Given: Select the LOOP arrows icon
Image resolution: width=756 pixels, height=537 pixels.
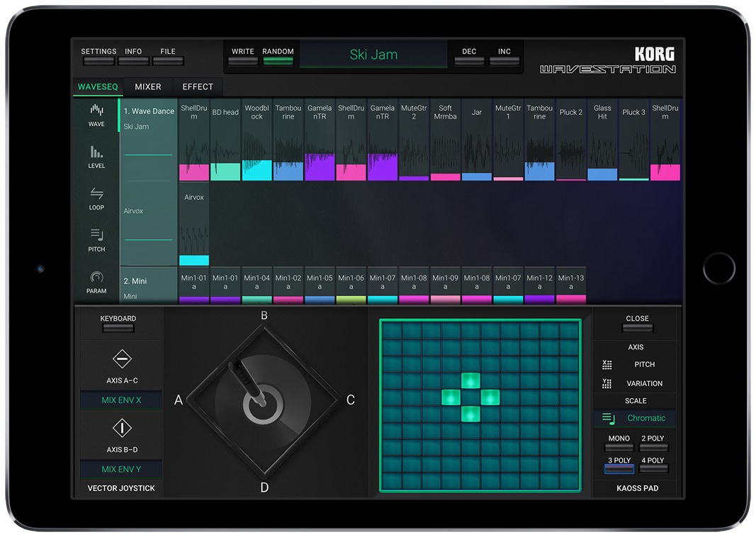Looking at the screenshot, I should click(x=96, y=193).
